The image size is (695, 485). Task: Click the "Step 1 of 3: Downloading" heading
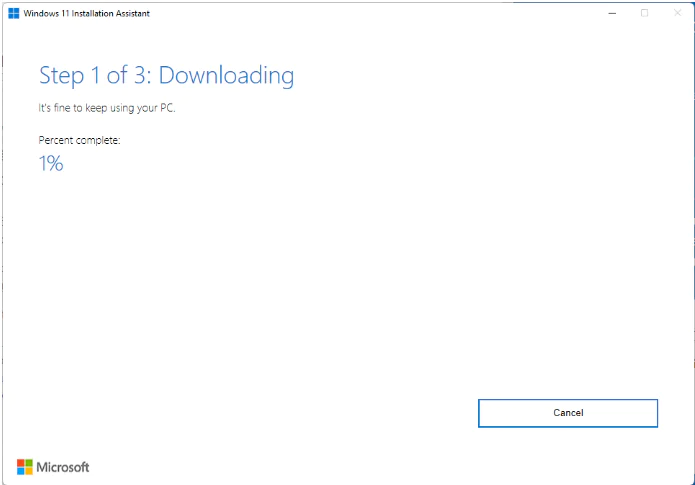tap(166, 75)
